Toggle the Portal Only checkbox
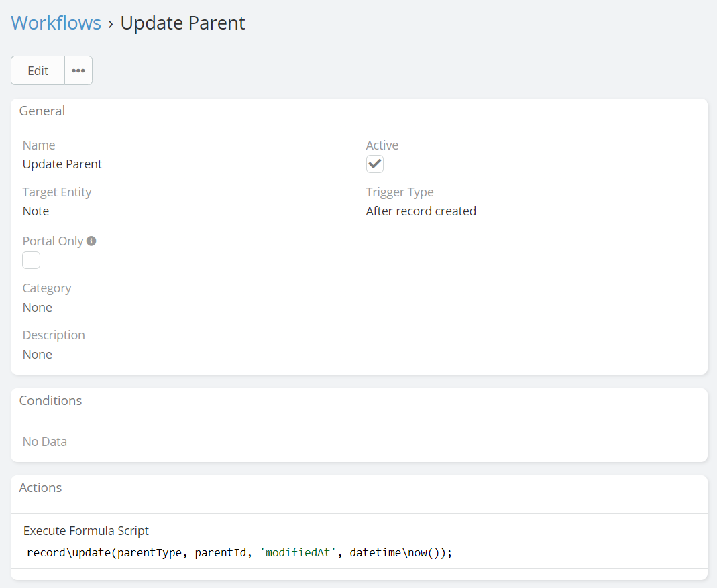Viewport: 717px width, 588px height. click(x=32, y=260)
